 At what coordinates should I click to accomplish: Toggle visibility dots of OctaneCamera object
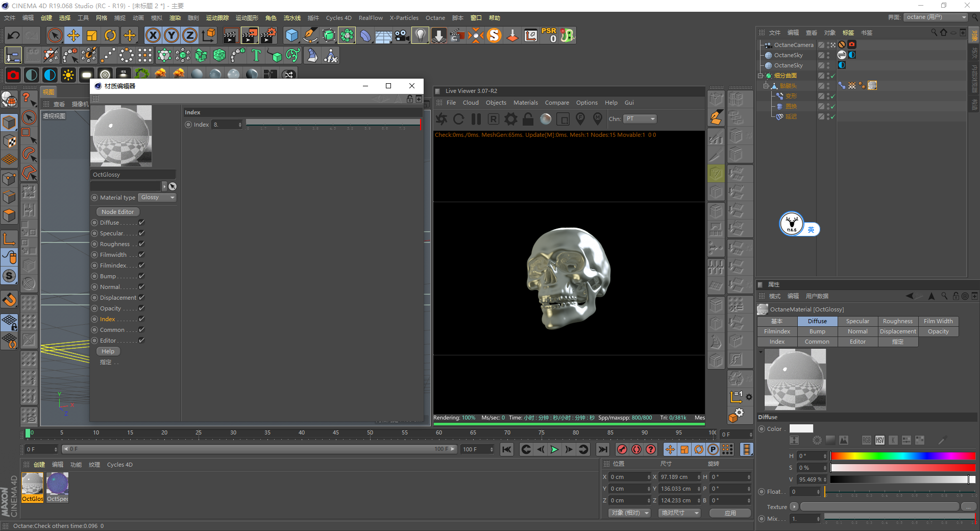(x=828, y=45)
